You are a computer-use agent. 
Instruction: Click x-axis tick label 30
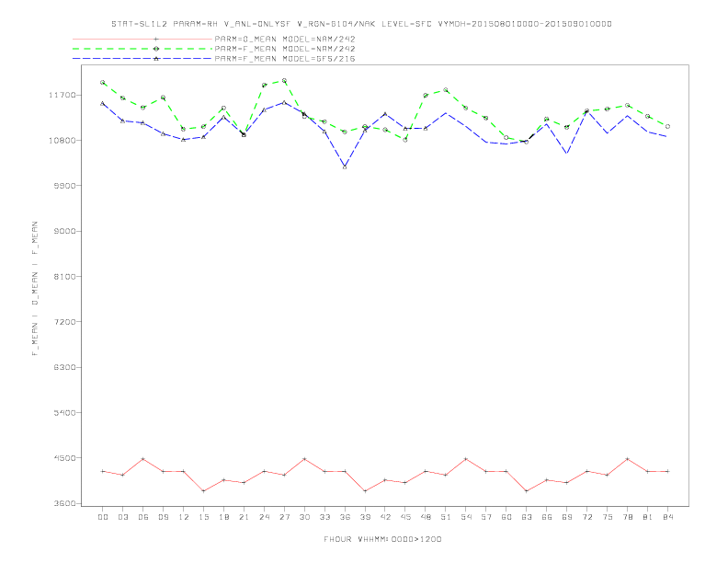pos(304,517)
